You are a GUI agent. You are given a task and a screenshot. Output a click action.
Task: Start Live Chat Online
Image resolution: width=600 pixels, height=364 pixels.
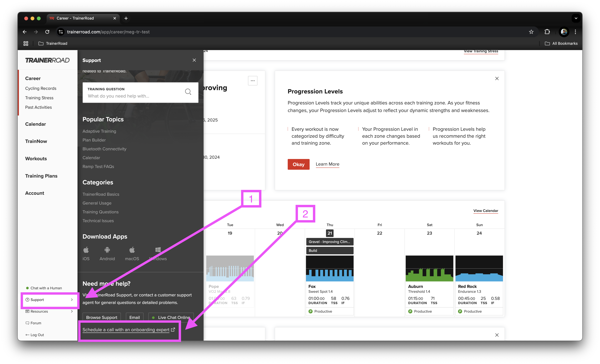[171, 318]
